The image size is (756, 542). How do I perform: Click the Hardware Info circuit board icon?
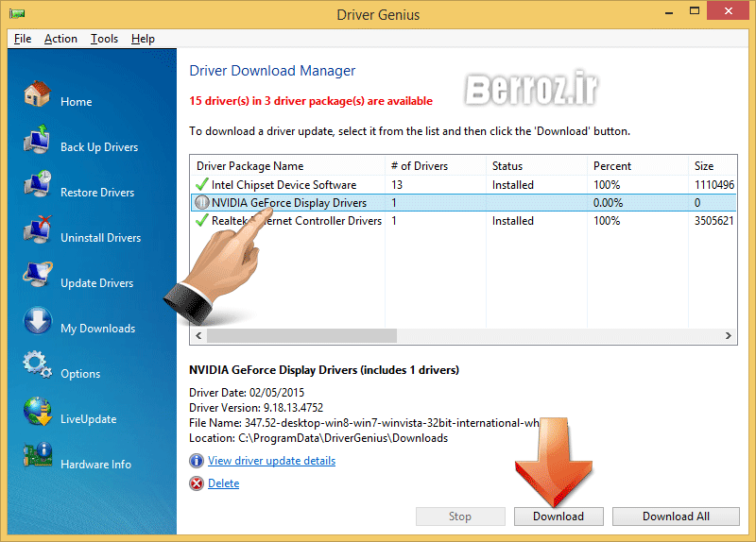[x=37, y=458]
